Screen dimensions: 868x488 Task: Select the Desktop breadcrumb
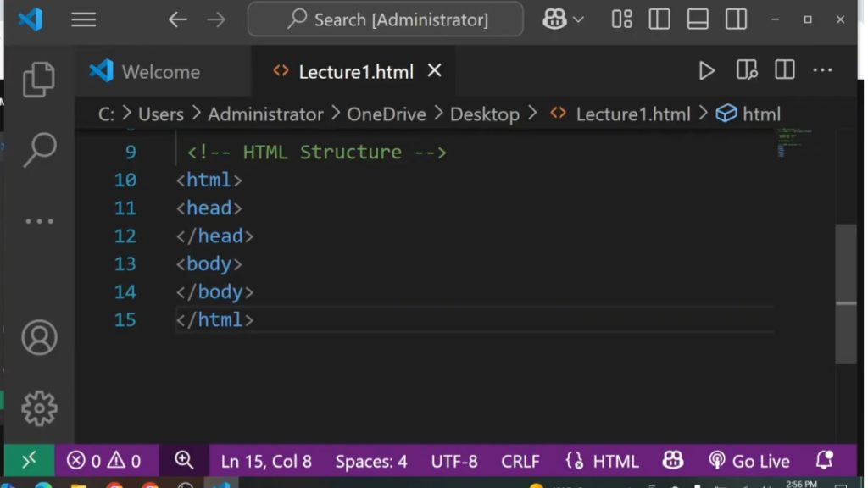pyautogui.click(x=484, y=114)
